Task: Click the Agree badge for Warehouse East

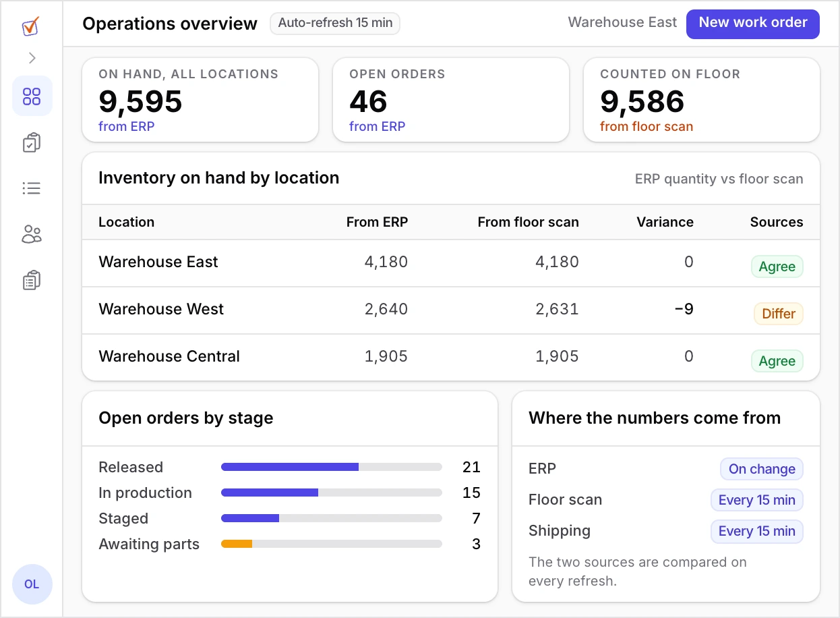Action: pyautogui.click(x=777, y=266)
